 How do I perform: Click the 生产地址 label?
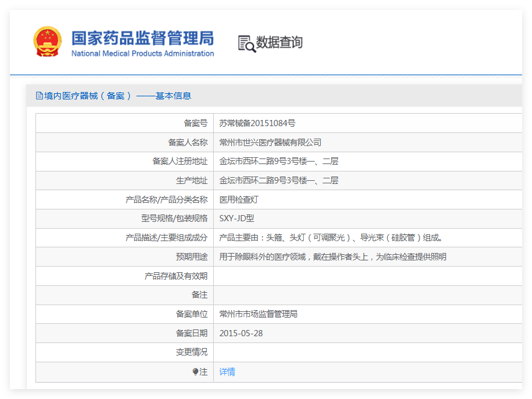[x=191, y=180]
